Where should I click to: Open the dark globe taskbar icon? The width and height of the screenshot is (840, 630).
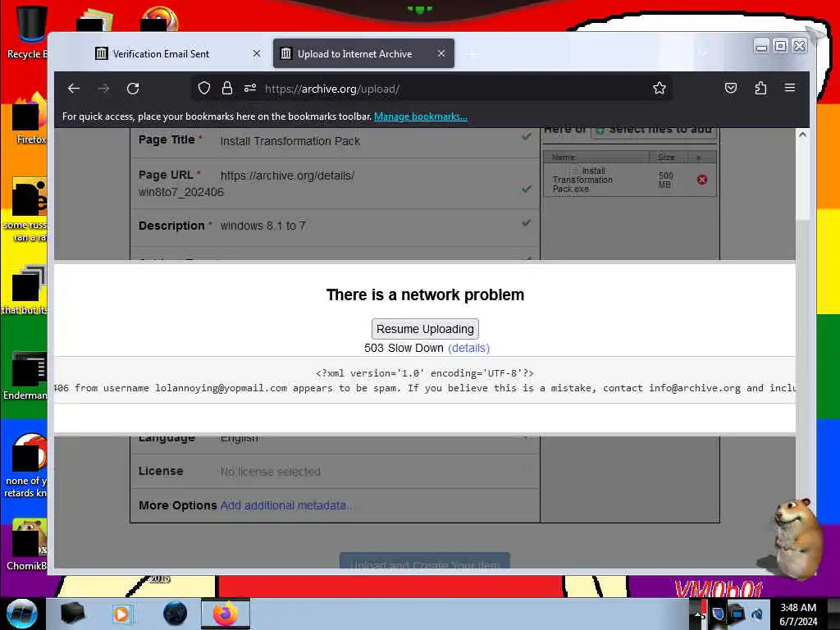pos(175,614)
